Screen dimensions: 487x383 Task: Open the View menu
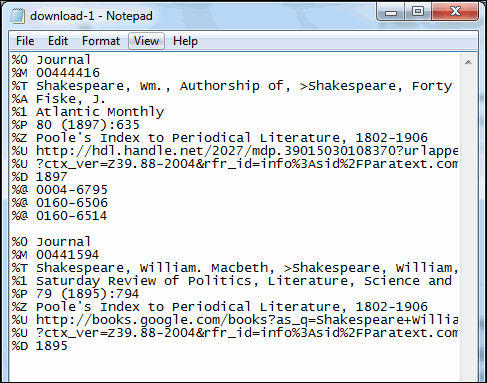(146, 41)
